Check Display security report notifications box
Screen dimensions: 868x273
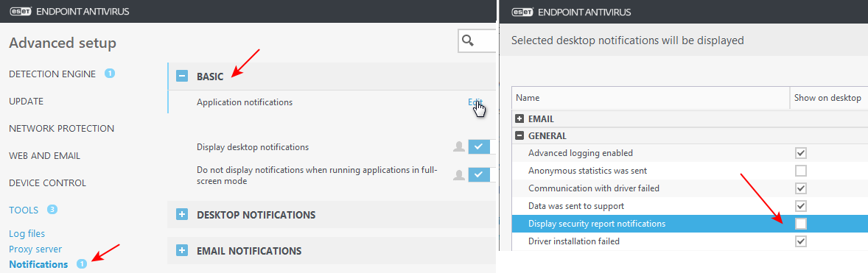click(x=800, y=224)
